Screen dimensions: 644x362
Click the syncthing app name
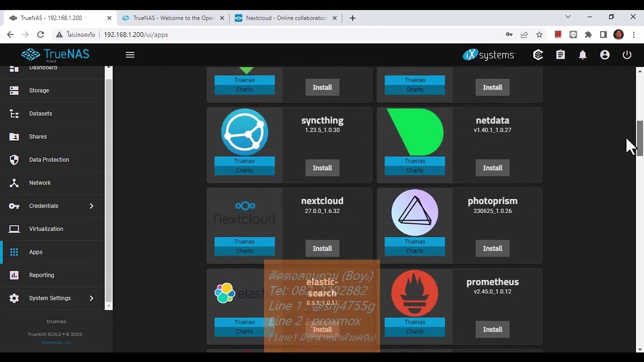click(323, 121)
